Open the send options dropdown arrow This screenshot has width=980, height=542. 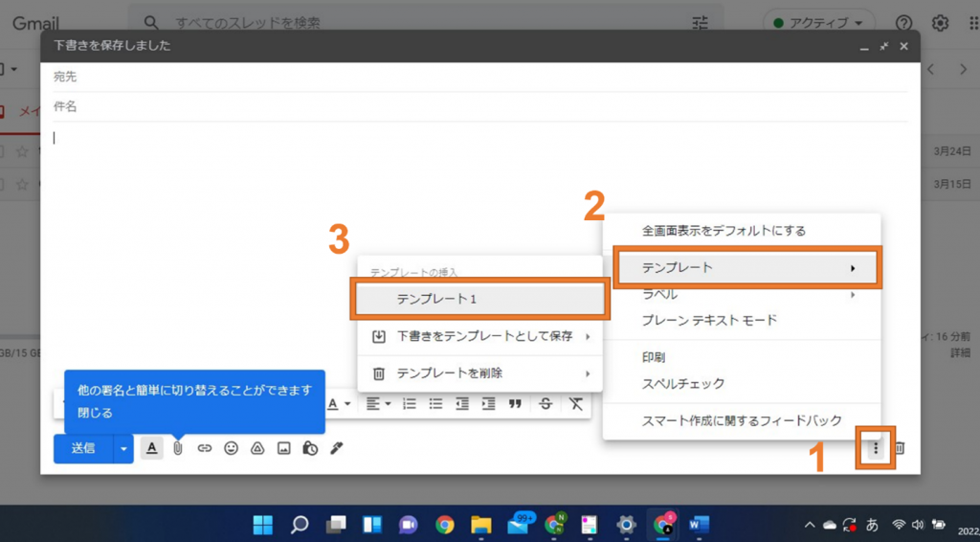point(123,449)
